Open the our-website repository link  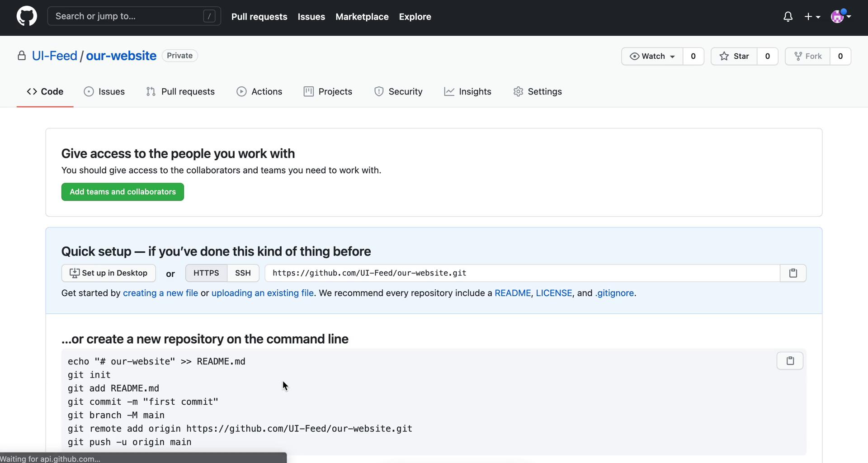click(121, 56)
